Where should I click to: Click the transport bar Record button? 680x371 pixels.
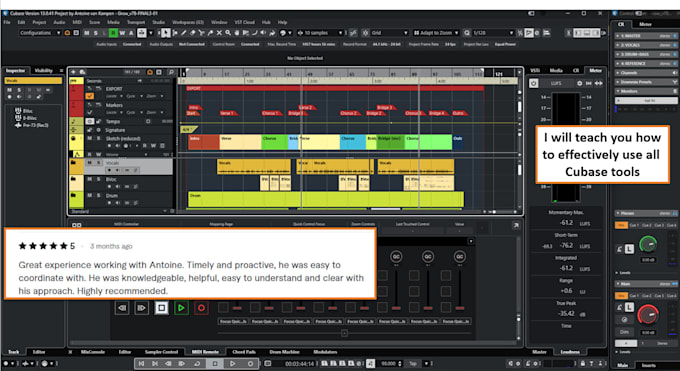click(x=250, y=364)
